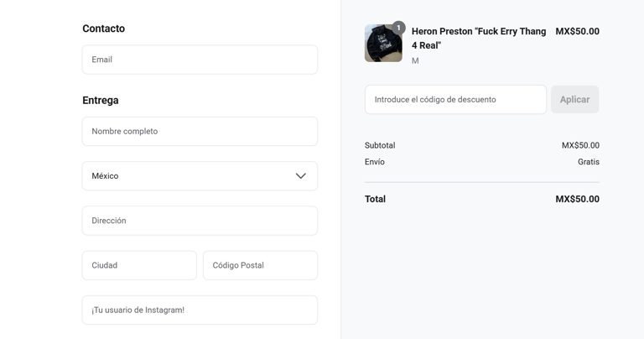644x339 pixels.
Task: Select the Dirección address field
Action: tap(199, 221)
